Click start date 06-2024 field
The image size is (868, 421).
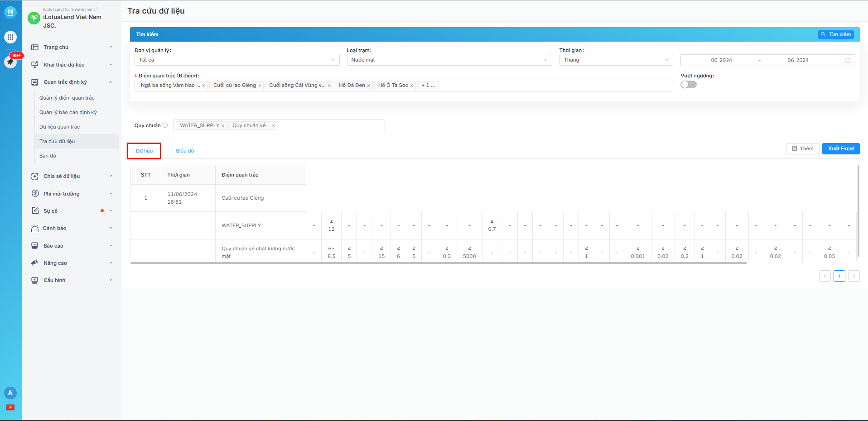721,60
